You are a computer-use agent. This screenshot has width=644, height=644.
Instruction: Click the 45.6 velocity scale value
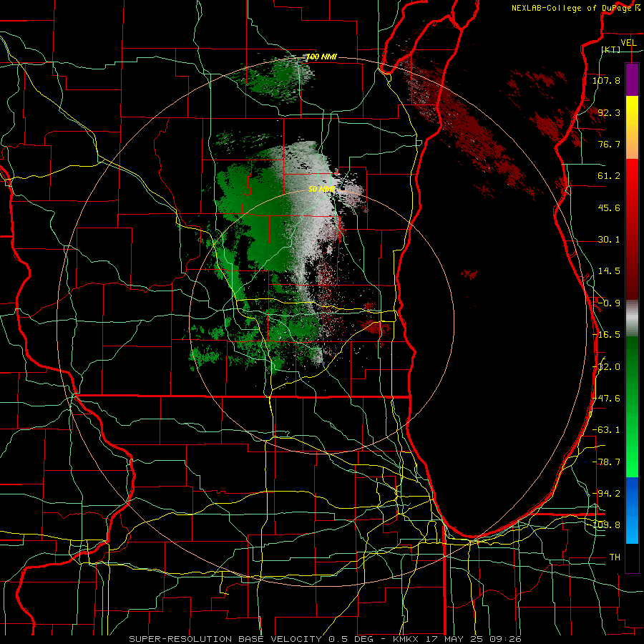click(609, 208)
